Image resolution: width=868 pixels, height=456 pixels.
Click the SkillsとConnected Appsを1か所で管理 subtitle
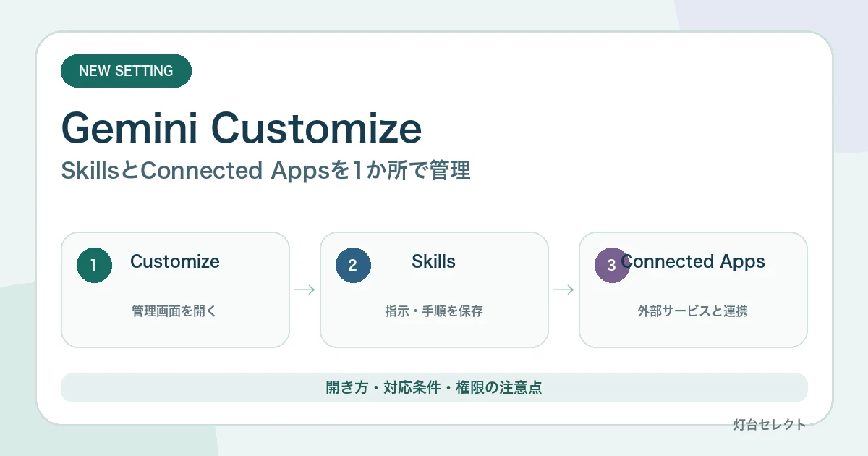point(266,171)
